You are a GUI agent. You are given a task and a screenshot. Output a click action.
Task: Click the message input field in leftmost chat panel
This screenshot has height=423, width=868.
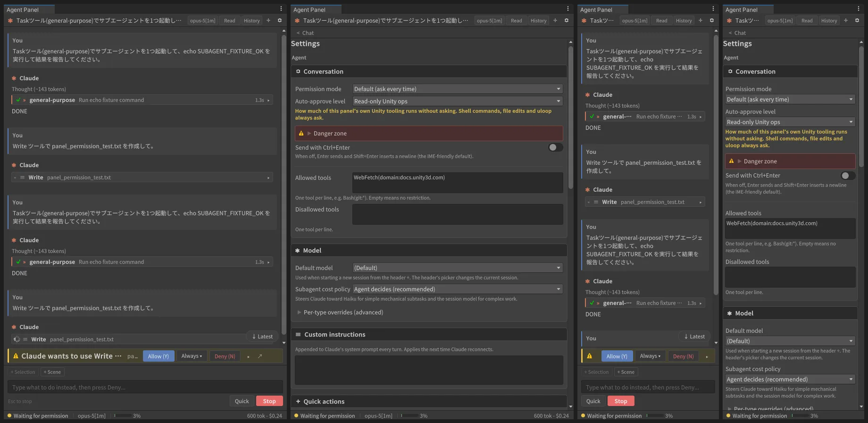click(145, 387)
